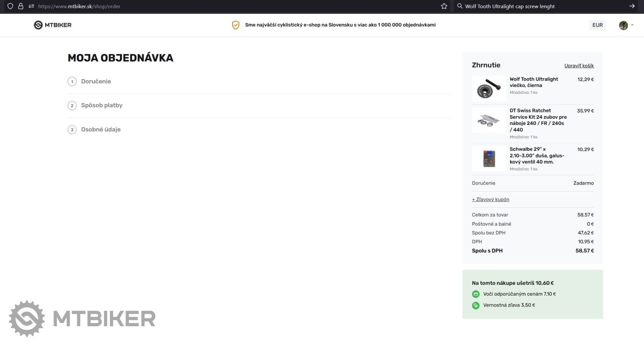Click the search go arrow icon

pyautogui.click(x=632, y=6)
